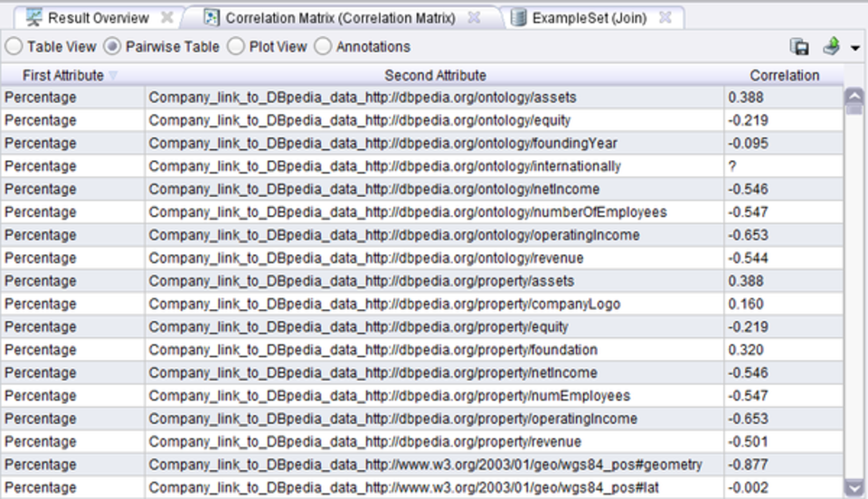Click the First Attribute sort arrow indicator
The height and width of the screenshot is (499, 868).
113,75
